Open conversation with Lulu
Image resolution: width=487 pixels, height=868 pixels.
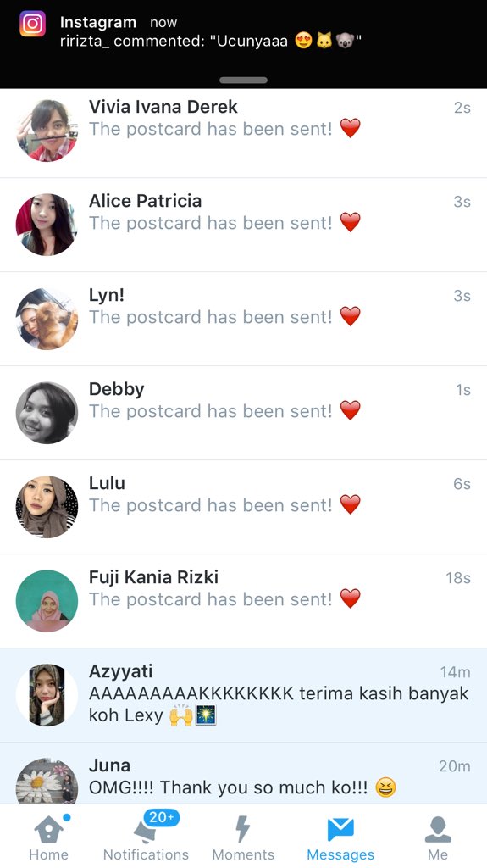(244, 507)
